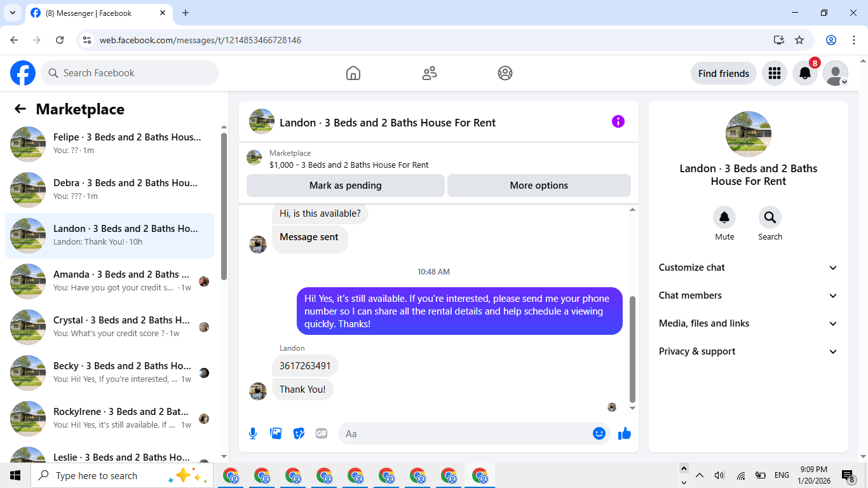Open the Notifications bell with 8 badge
Image resolution: width=868 pixels, height=488 pixels.
805,73
